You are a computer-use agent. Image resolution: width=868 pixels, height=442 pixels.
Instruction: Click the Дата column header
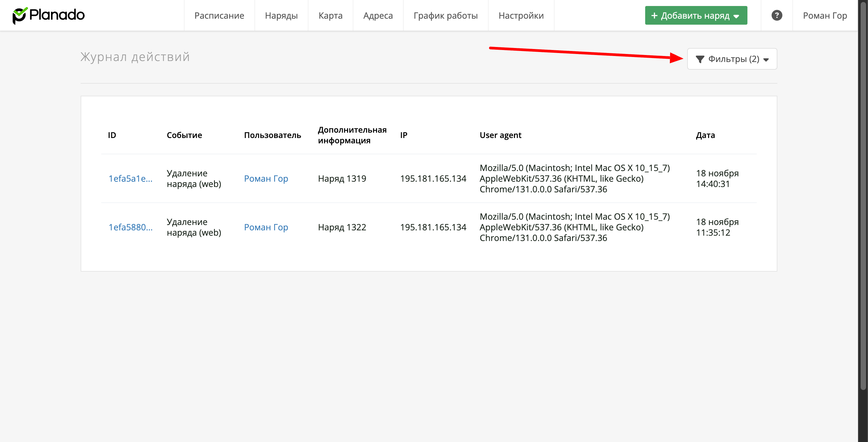[x=705, y=135]
